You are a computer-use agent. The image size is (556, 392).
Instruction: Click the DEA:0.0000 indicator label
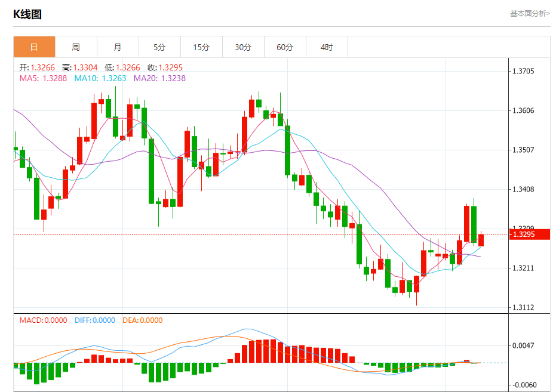click(x=143, y=320)
